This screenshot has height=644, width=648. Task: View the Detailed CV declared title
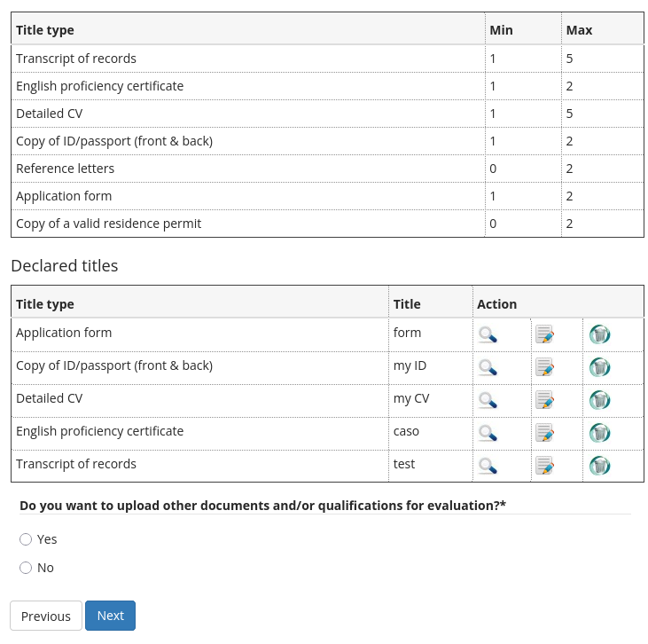[488, 400]
